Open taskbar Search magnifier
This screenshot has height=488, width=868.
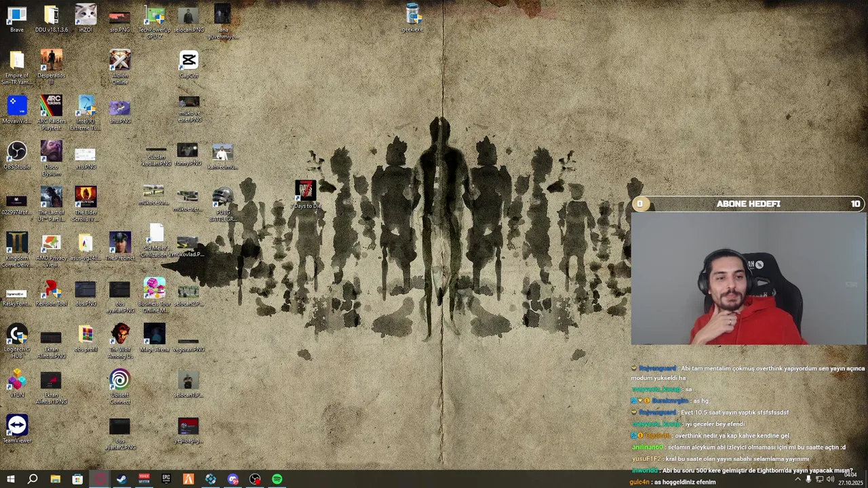[33, 479]
